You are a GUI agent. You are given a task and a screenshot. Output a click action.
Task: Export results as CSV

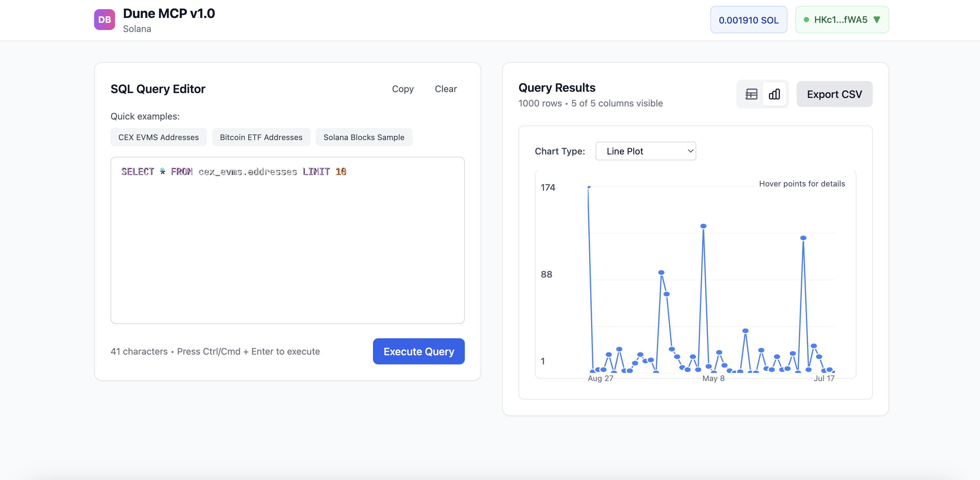(x=834, y=94)
